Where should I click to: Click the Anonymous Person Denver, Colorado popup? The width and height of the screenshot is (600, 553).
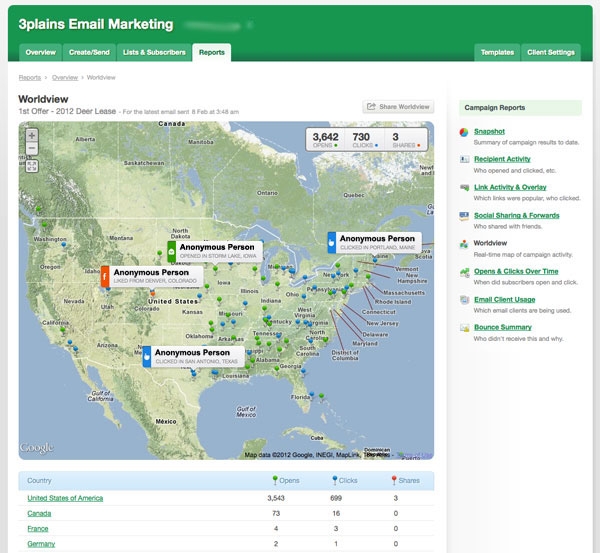152,277
